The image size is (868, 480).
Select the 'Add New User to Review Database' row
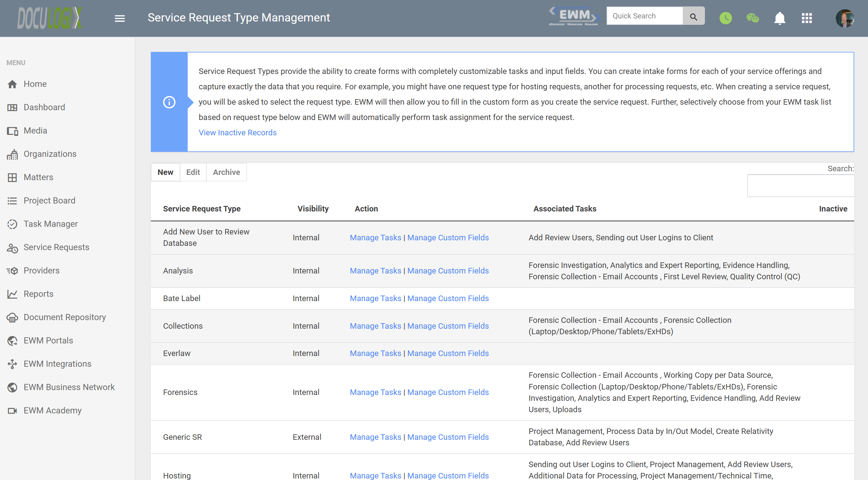(502, 238)
